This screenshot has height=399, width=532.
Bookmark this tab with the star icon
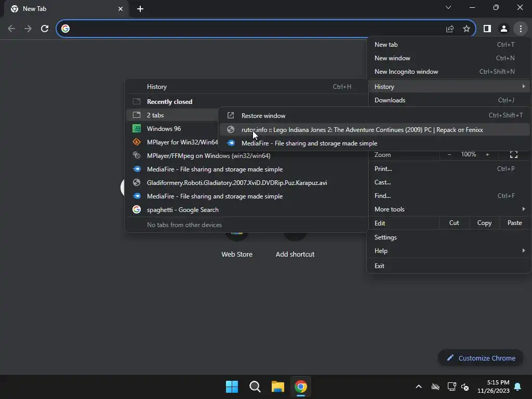point(467,29)
